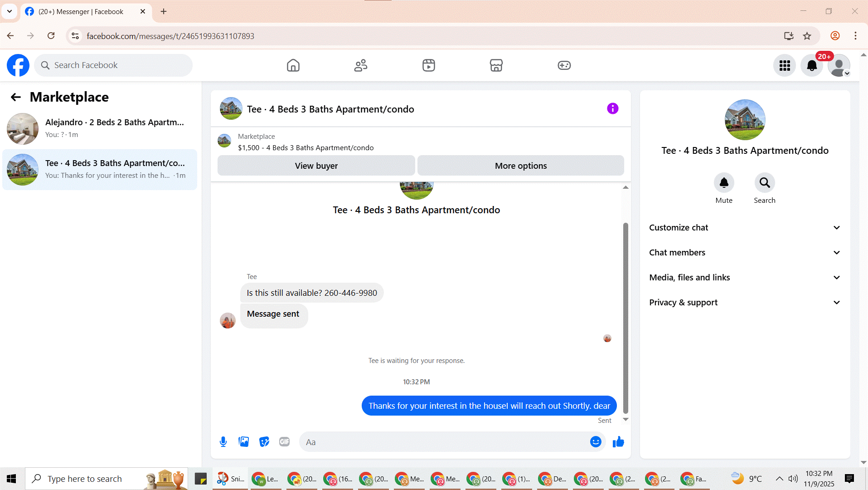868x490 pixels.
Task: Click the View buyer button
Action: 316,166
